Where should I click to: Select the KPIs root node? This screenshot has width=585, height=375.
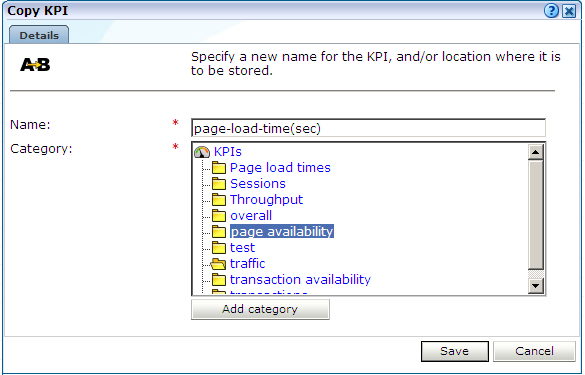click(x=228, y=152)
